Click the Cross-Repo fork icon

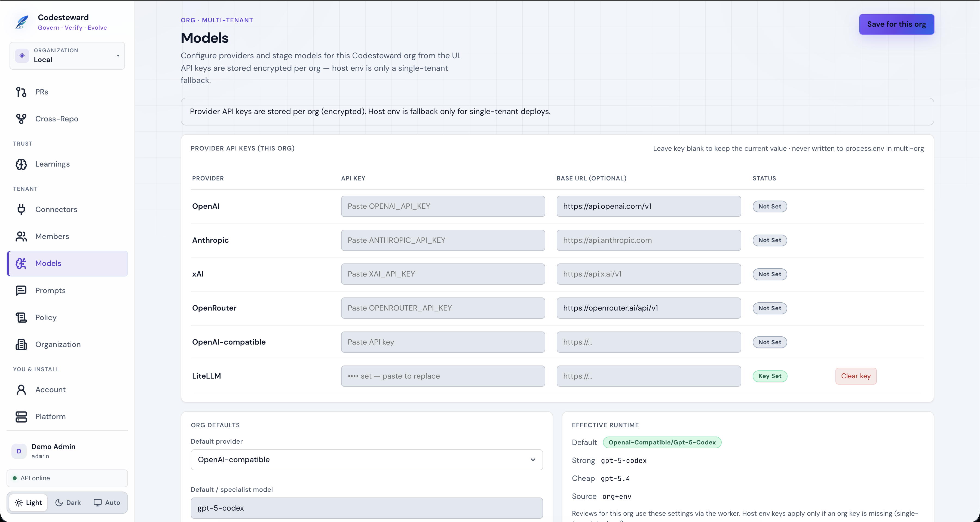pyautogui.click(x=21, y=119)
